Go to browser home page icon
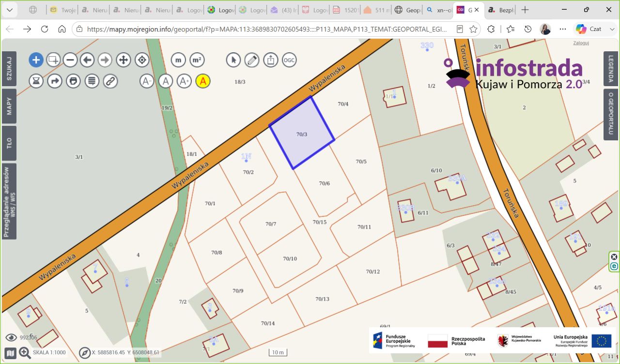Viewport: 620px width, 364px height. (x=62, y=29)
